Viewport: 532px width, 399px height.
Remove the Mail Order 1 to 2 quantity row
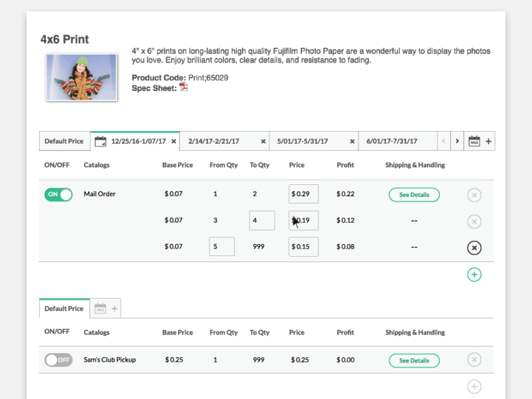pyautogui.click(x=474, y=195)
